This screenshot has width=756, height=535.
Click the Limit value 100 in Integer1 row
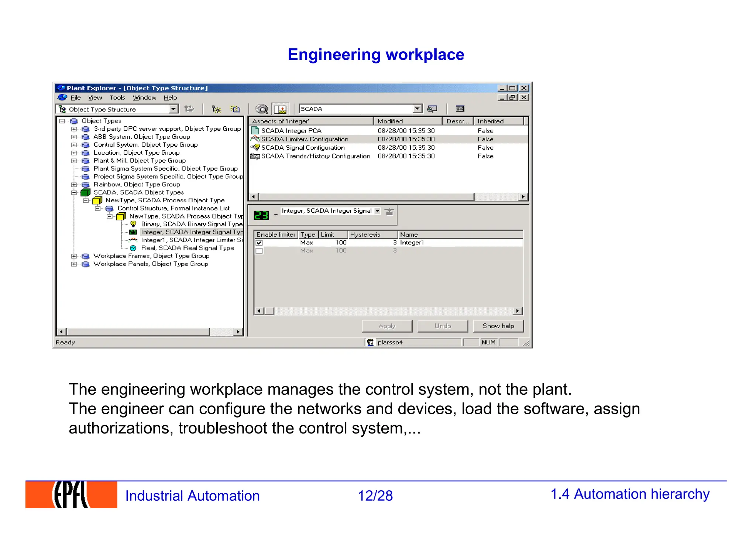tap(341, 243)
